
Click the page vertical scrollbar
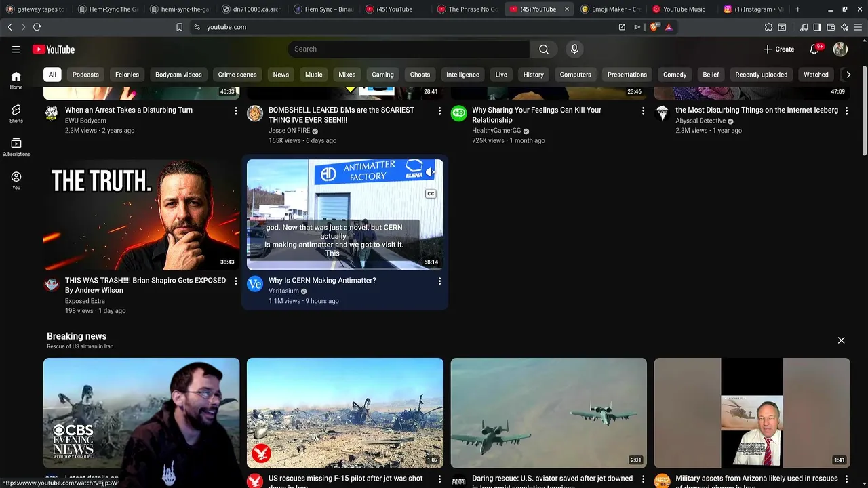click(864, 112)
